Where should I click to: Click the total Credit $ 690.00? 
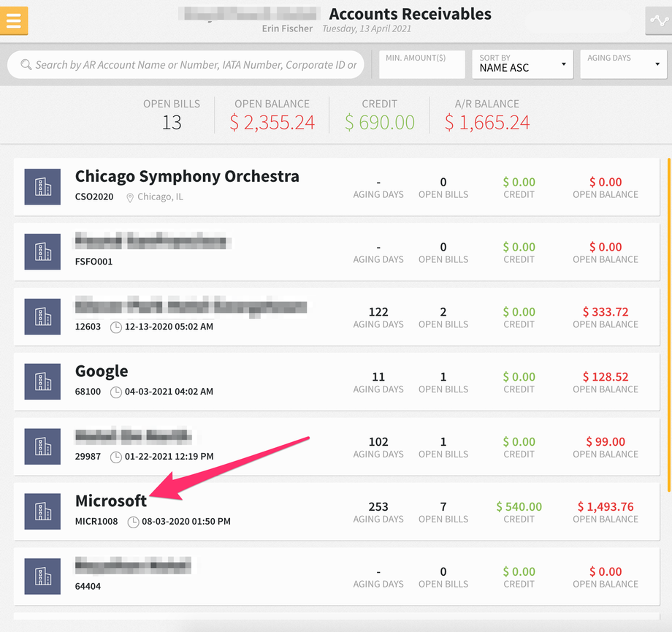pyautogui.click(x=380, y=123)
